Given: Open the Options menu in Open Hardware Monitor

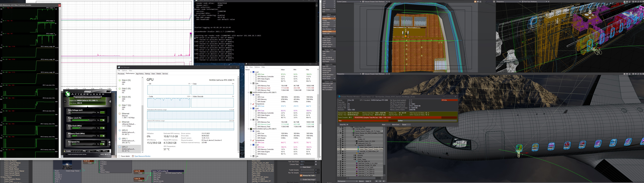Looking at the screenshot, I should click(257, 67).
